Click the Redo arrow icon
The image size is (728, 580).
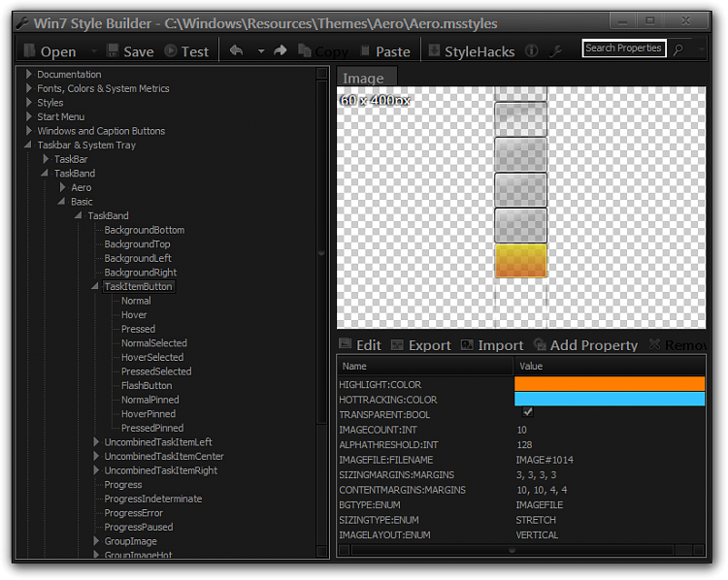click(x=280, y=50)
